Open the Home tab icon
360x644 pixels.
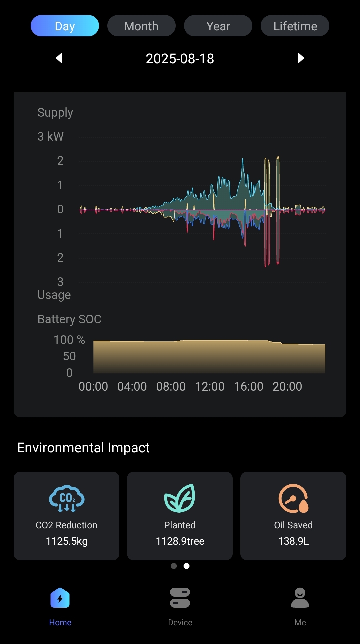tap(60, 598)
